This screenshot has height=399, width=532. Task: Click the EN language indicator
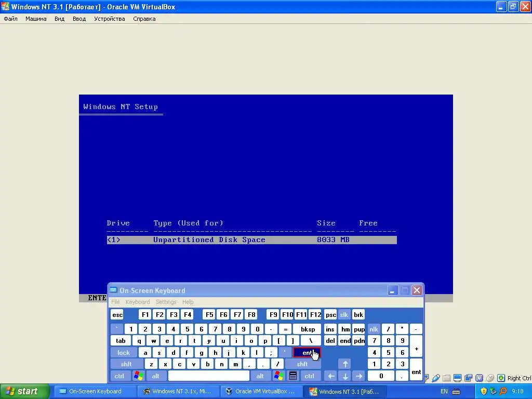[444, 392]
